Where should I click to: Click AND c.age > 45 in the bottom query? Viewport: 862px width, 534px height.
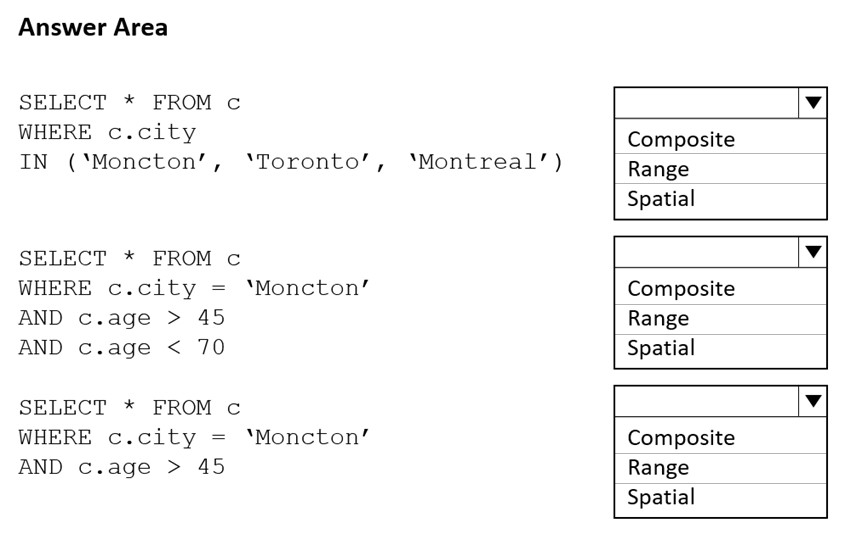pyautogui.click(x=121, y=467)
